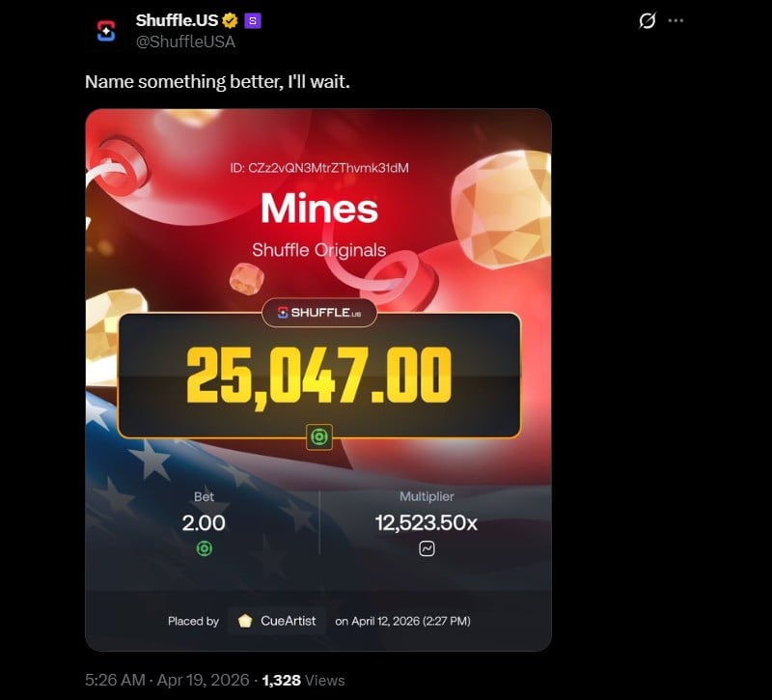The height and width of the screenshot is (700, 772).
Task: Open the @ShuffleUSA handle link
Action: pos(185,42)
